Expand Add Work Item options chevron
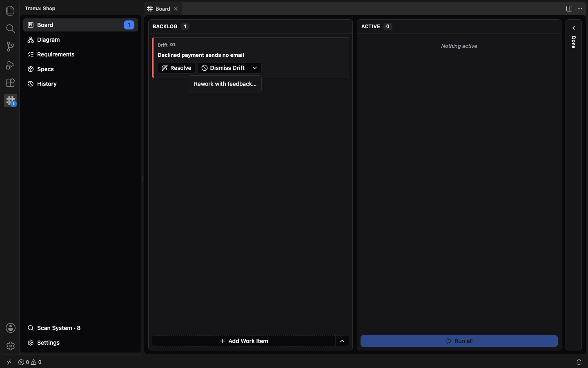This screenshot has height=368, width=588. (x=342, y=341)
